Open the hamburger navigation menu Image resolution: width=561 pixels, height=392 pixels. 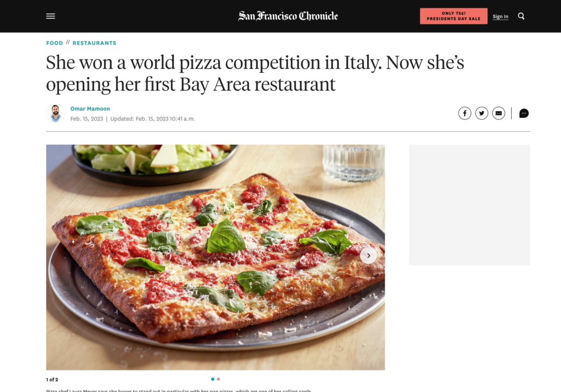(50, 16)
